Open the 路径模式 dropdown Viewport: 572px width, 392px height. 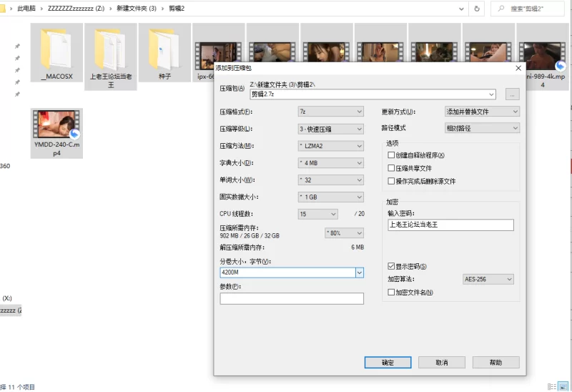point(482,128)
